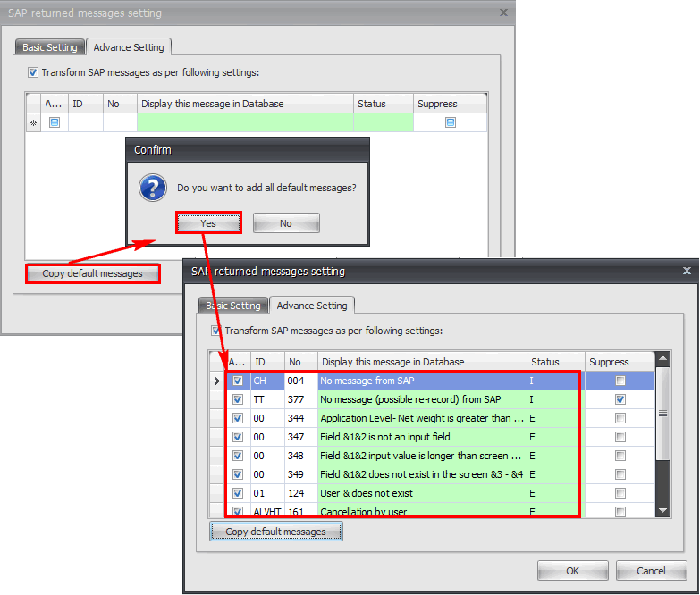Click Yes in the Confirm dialog
Screen dimensions: 700x595
click(207, 223)
